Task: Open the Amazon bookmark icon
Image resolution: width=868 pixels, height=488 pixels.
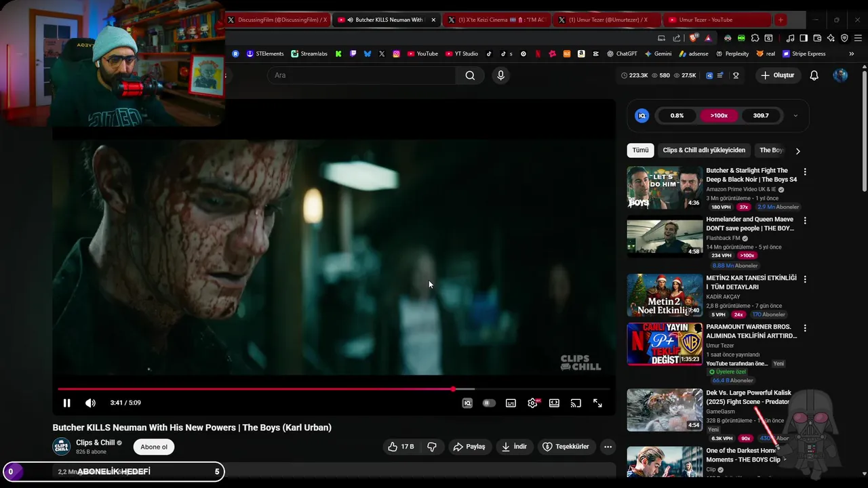Action: coord(581,54)
